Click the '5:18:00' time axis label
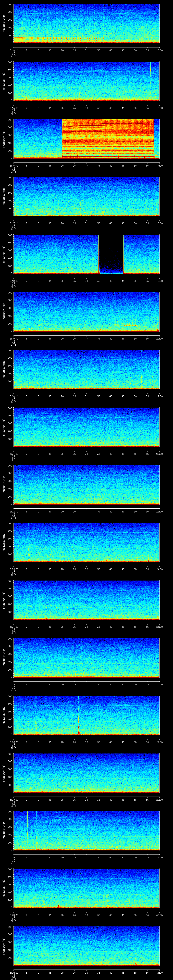 pyautogui.click(x=13, y=281)
